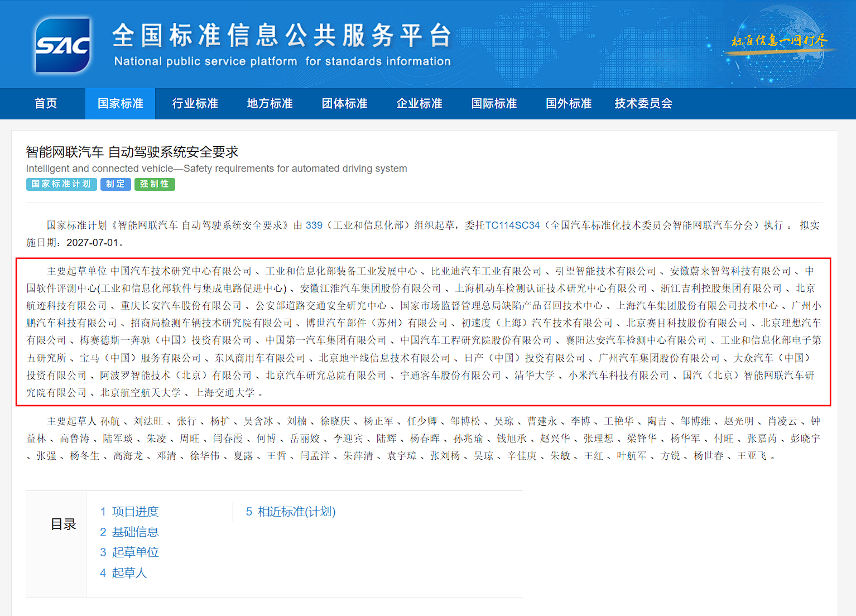Click drafter name 王亚飞

752,456
